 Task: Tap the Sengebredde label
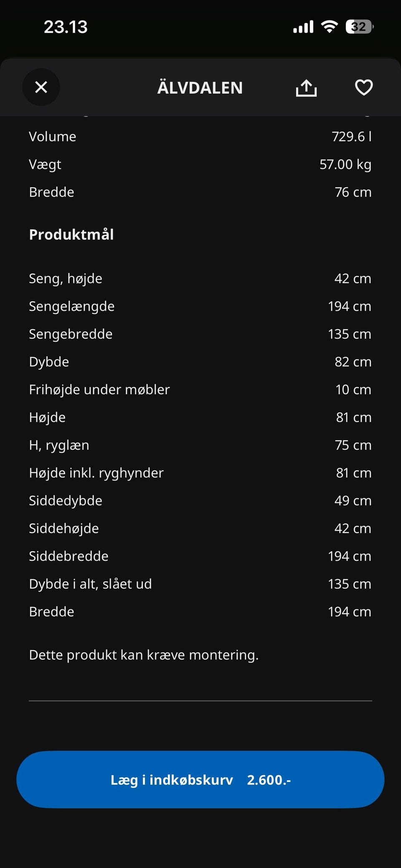[x=71, y=334]
